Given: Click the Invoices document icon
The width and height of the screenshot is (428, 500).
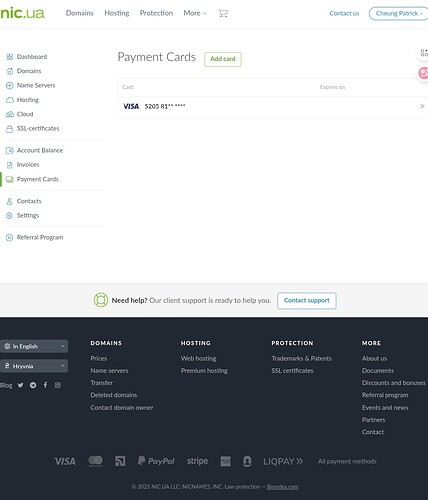Looking at the screenshot, I should (x=10, y=165).
